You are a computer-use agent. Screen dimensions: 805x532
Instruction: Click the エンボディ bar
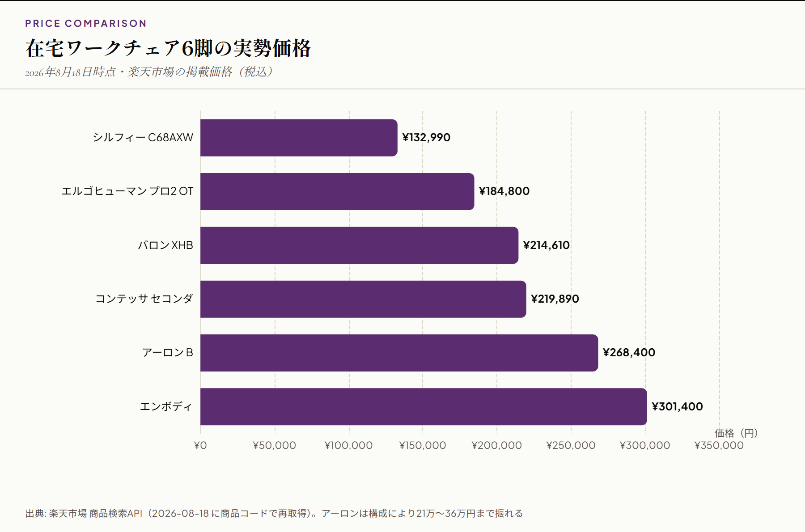pos(424,407)
